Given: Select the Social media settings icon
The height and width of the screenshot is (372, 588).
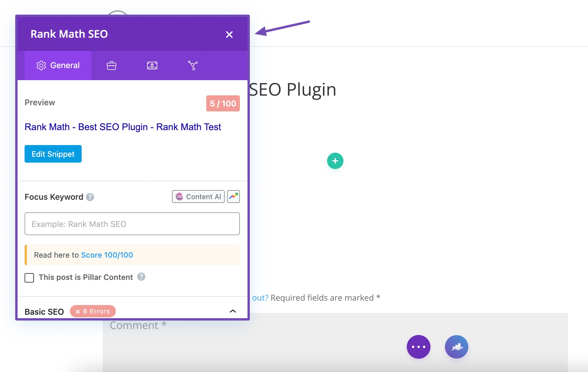Looking at the screenshot, I should point(192,65).
